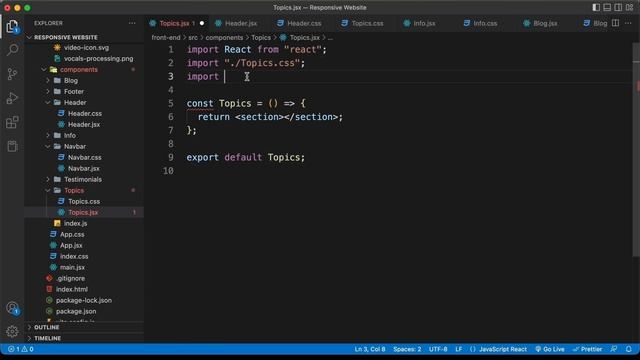Split the editor to the right
Image resolution: width=640 pixels, height=360 pixels.
[615, 23]
